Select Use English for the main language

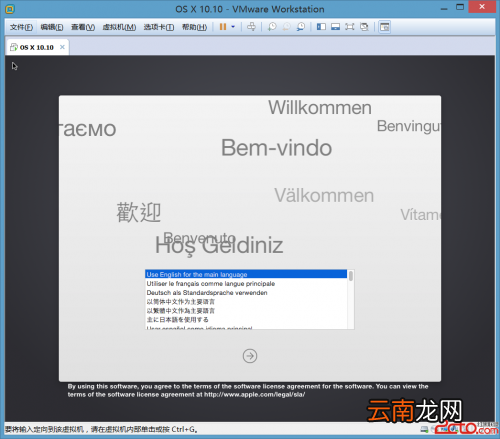point(246,274)
